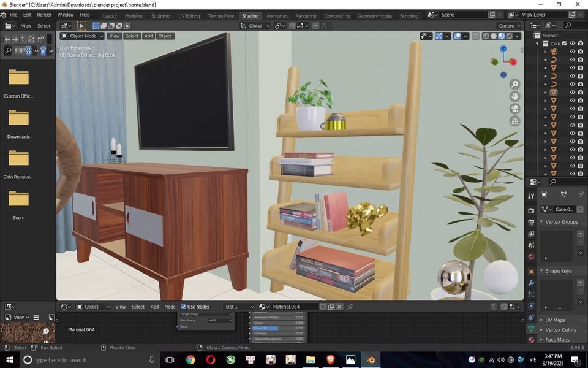
Task: Open the Object Mode dropdown
Action: (x=83, y=36)
